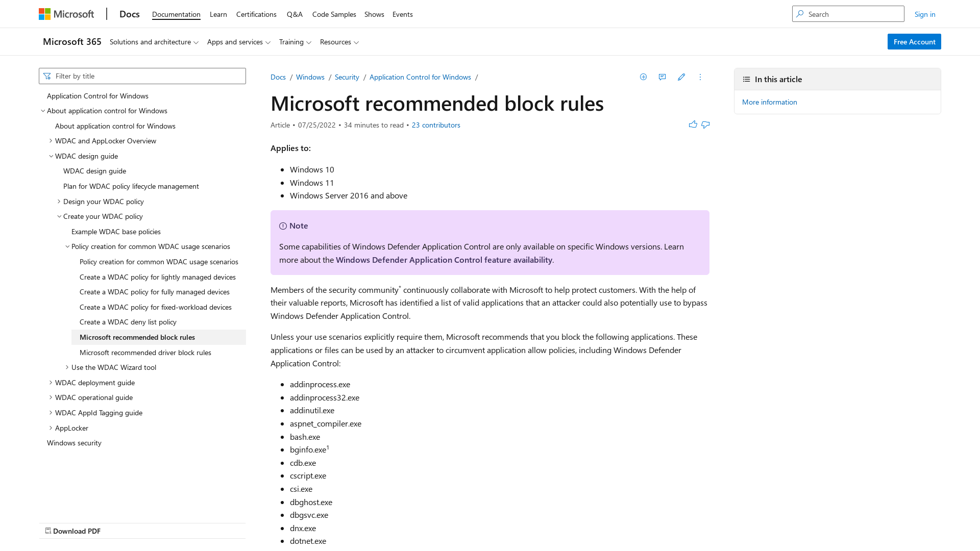Open Solutions and architecture dropdown
Image resolution: width=980 pixels, height=551 pixels.
coord(154,42)
